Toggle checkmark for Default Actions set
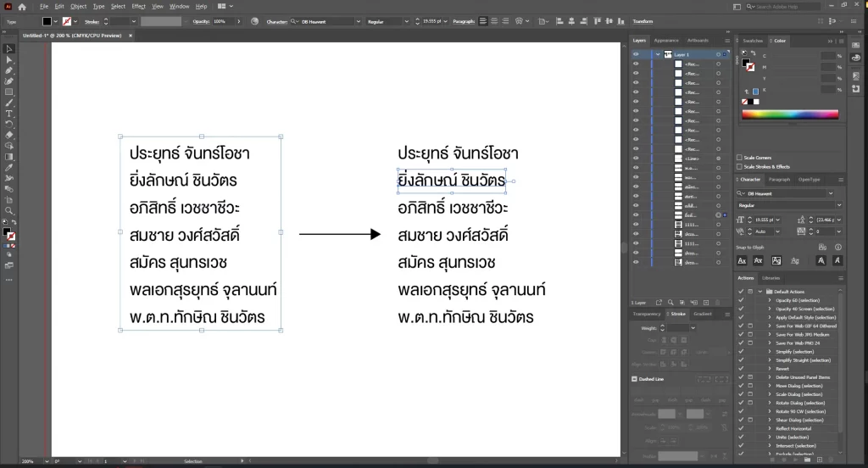The width and height of the screenshot is (868, 468). coord(741,292)
